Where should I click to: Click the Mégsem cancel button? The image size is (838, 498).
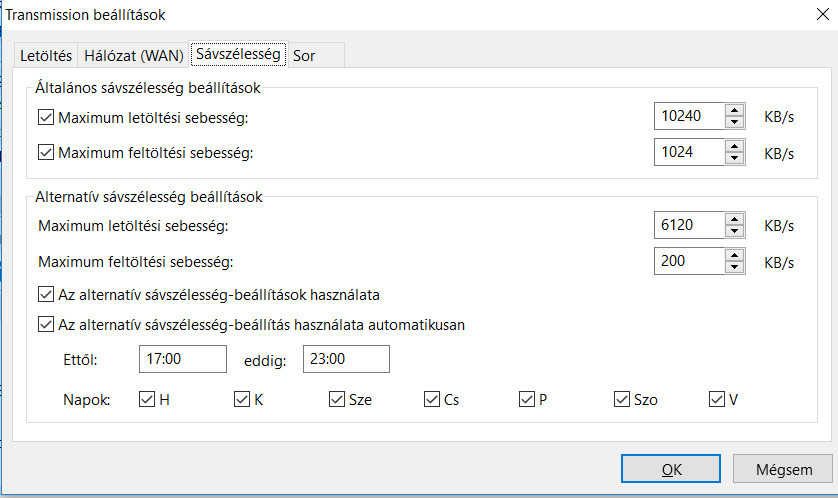click(783, 468)
